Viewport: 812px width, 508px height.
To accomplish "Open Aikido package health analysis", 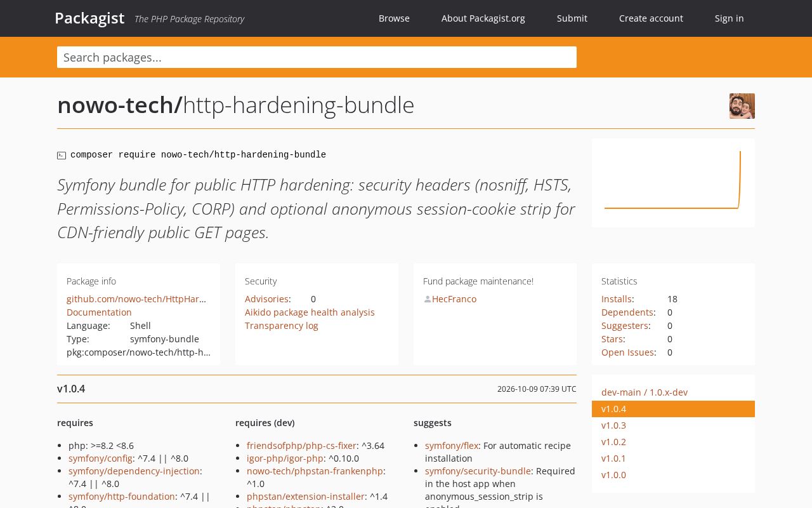I will tap(310, 312).
